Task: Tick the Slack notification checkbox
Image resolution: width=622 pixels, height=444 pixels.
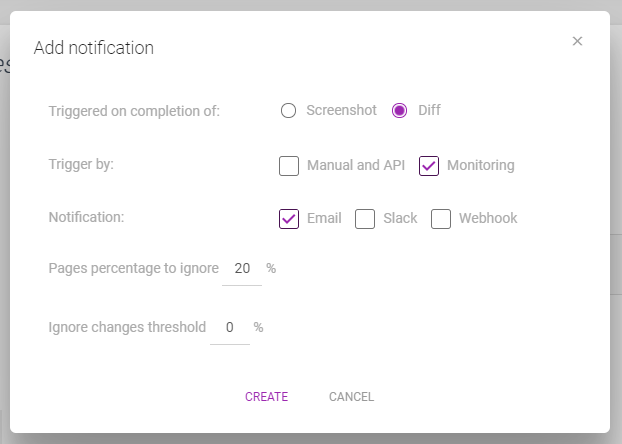Action: pyautogui.click(x=365, y=219)
